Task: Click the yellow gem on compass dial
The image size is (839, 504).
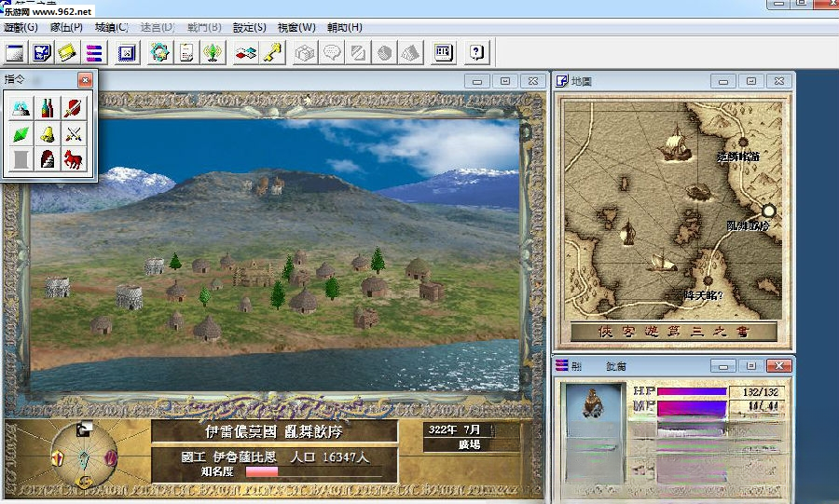Action: click(x=58, y=458)
